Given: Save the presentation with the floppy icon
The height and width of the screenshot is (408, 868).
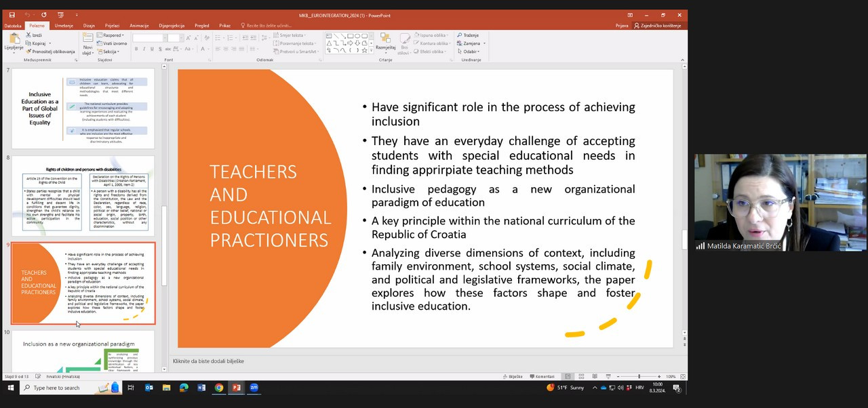Looking at the screenshot, I should tap(12, 15).
